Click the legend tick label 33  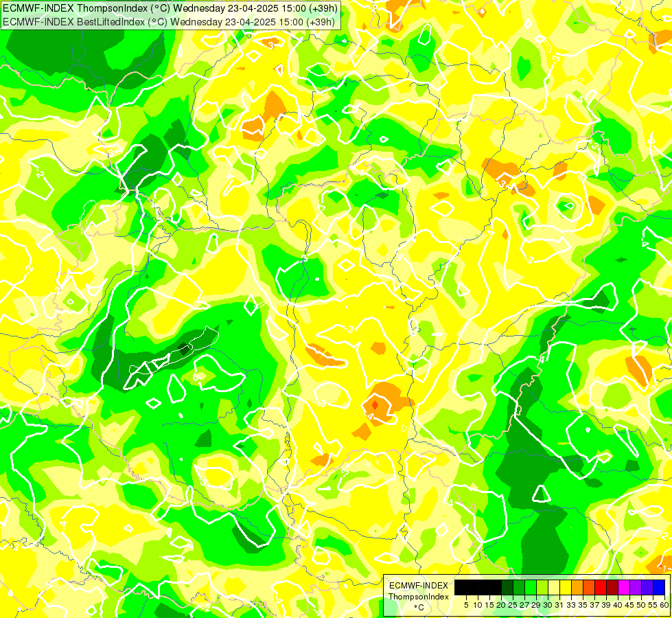571,605
